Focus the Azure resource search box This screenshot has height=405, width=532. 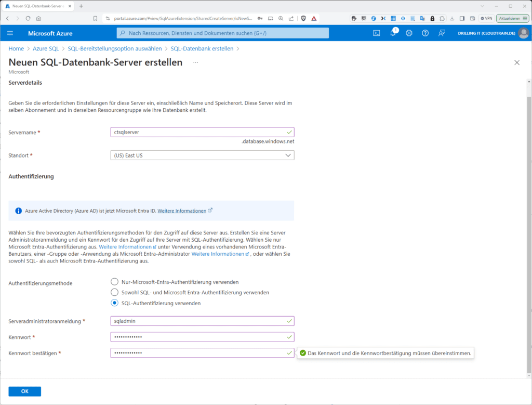(222, 33)
